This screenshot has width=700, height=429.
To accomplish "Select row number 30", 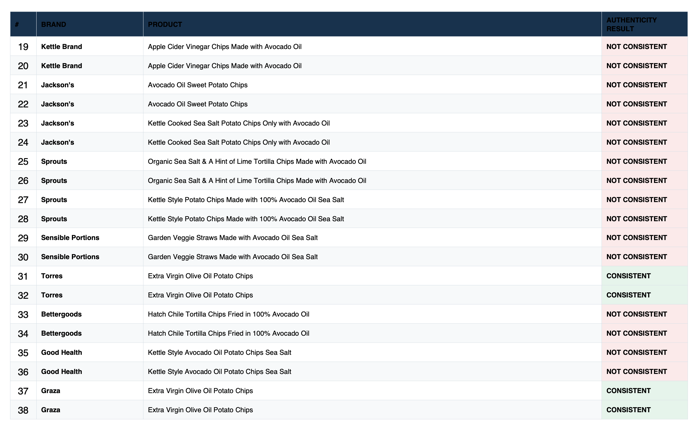I will (x=23, y=258).
